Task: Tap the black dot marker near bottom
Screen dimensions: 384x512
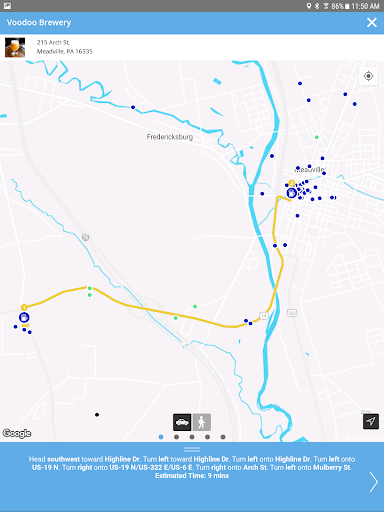Action: 97,415
